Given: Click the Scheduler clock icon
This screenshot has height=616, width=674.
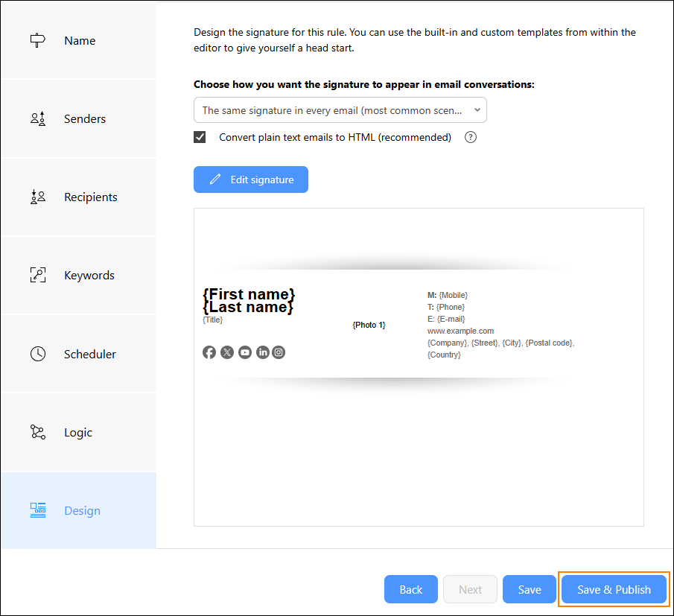Looking at the screenshot, I should coord(38,354).
